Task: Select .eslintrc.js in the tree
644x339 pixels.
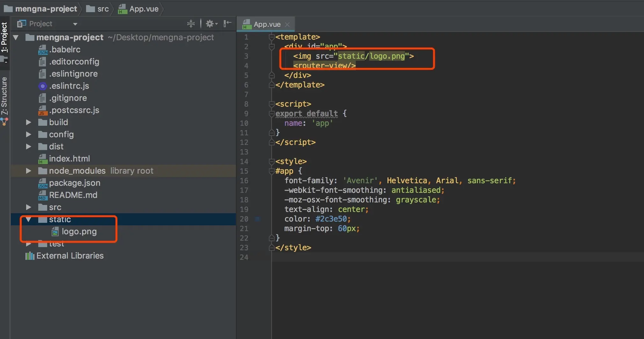Action: [69, 86]
